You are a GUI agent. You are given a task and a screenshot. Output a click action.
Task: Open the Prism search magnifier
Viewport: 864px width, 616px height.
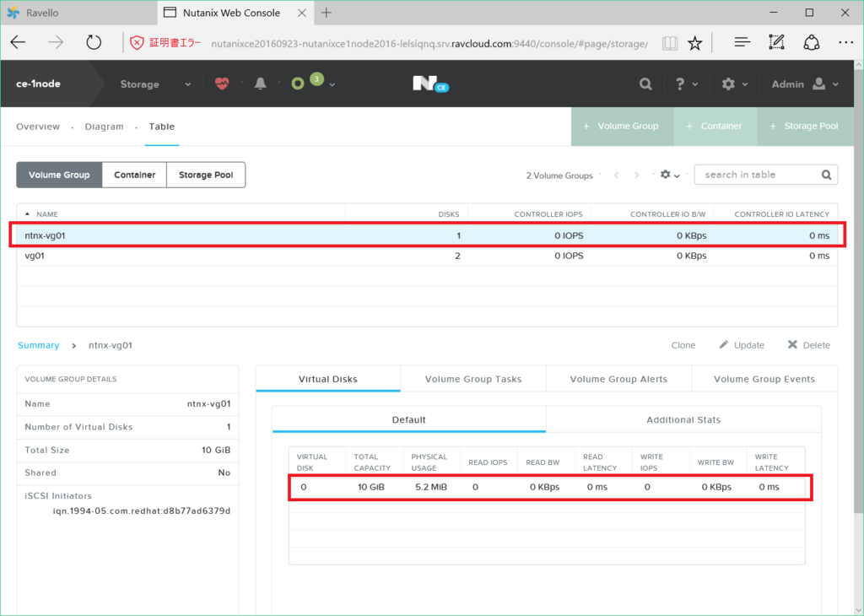tap(645, 84)
